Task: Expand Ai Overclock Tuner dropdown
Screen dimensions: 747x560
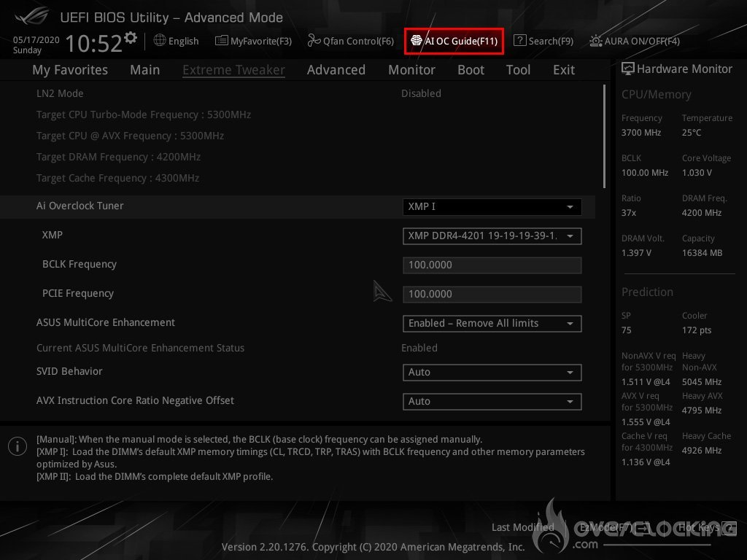Action: (x=492, y=207)
